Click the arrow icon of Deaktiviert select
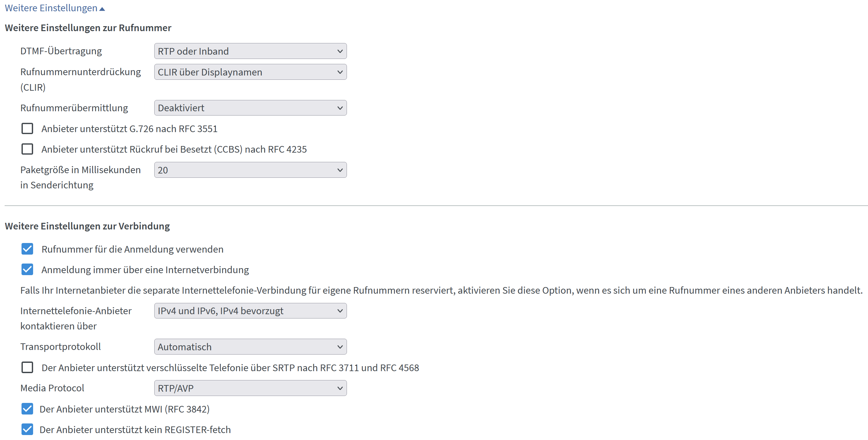Image resolution: width=868 pixels, height=440 pixels. coord(340,108)
